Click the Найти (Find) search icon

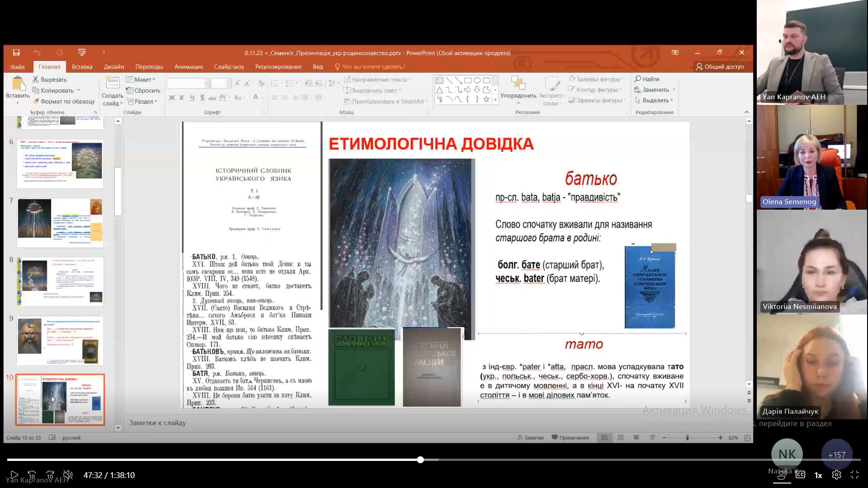click(x=638, y=79)
